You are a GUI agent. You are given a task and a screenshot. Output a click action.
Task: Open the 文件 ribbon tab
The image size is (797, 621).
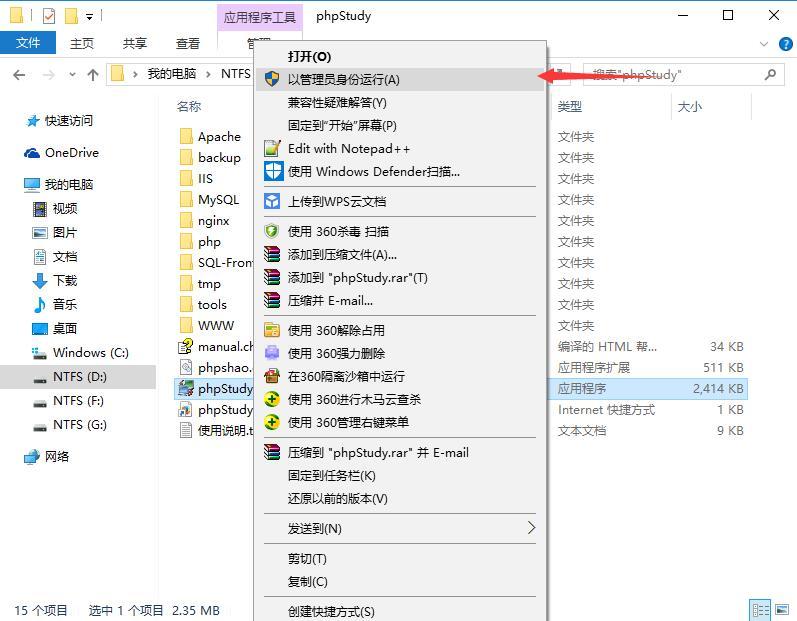[x=28, y=43]
